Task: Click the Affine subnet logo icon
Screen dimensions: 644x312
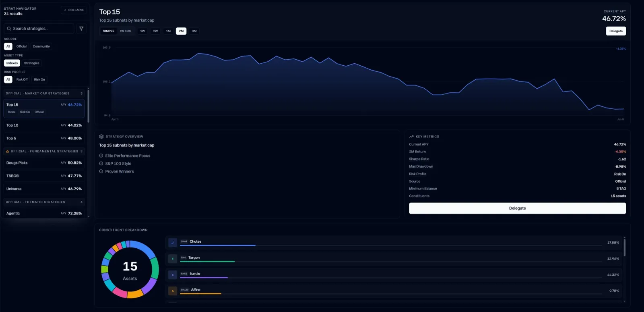Action: point(173,291)
